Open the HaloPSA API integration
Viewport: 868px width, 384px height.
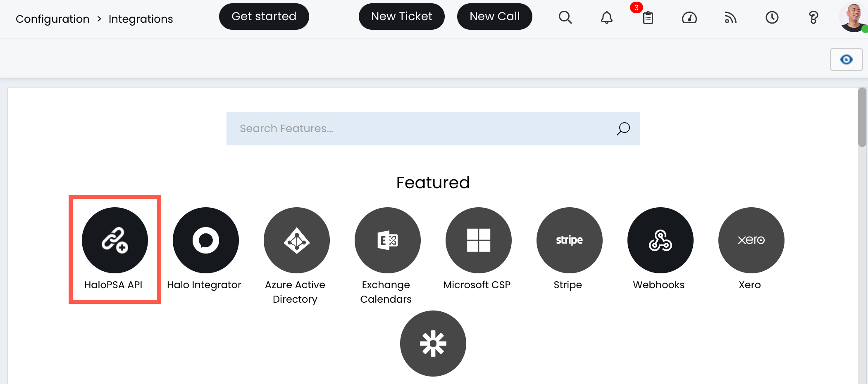(114, 240)
